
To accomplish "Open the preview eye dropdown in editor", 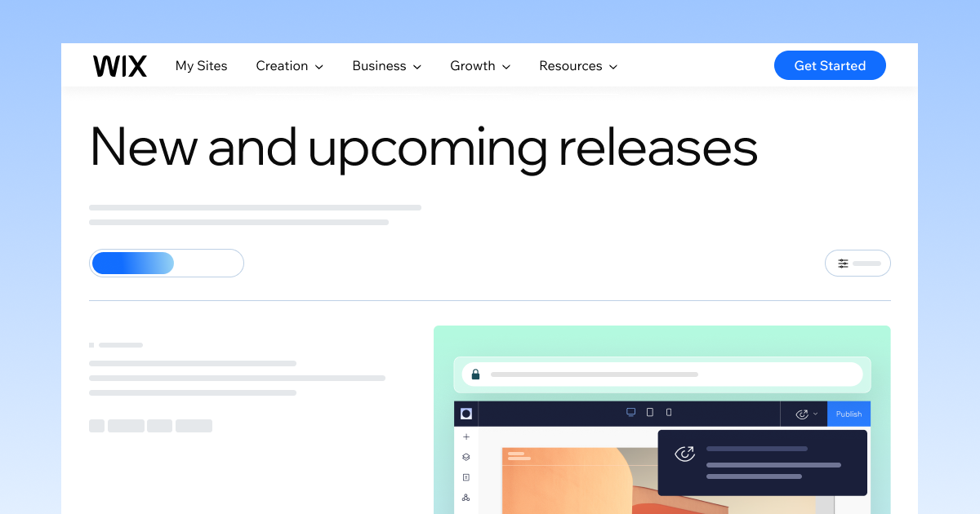I will pos(806,414).
